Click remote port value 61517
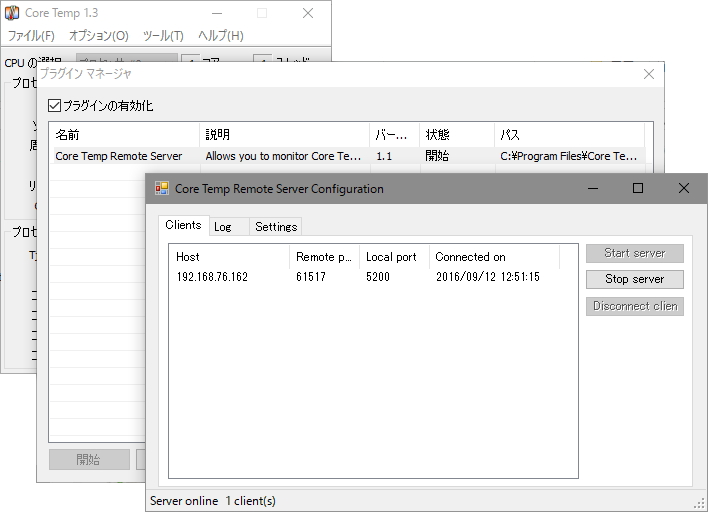This screenshot has width=708, height=512. 311,277
